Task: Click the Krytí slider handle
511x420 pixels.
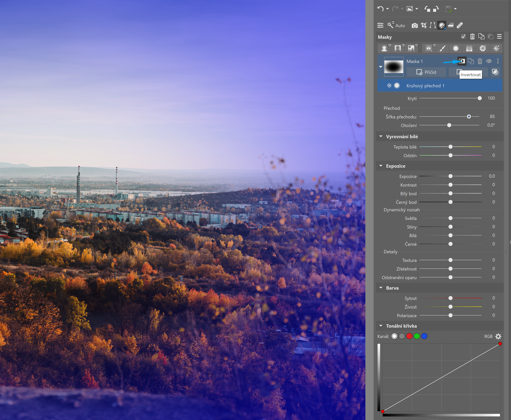Action: click(480, 98)
